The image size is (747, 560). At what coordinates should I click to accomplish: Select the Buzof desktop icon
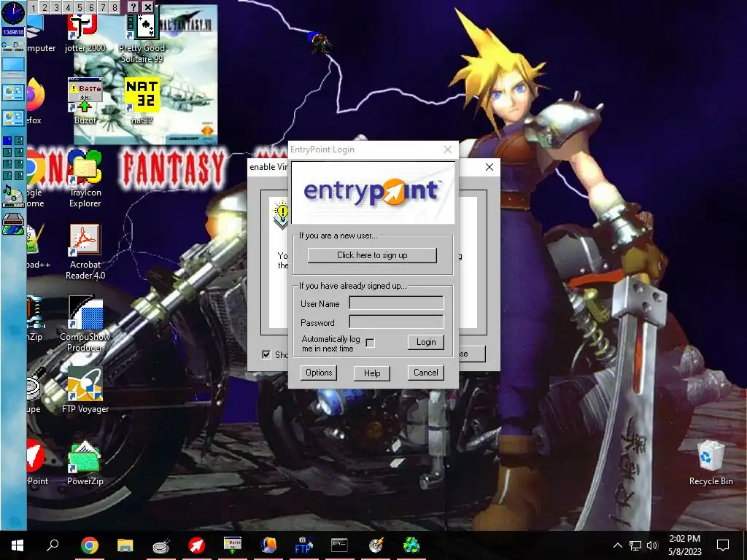point(85,101)
